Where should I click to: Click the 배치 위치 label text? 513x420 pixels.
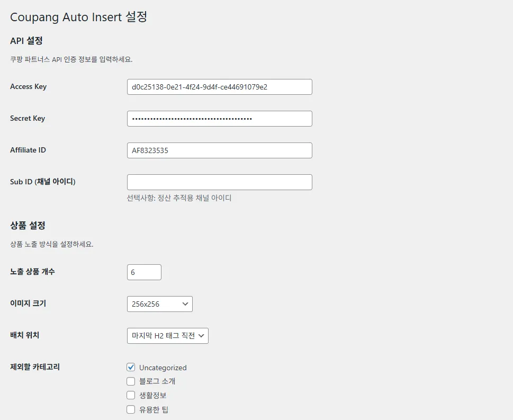point(25,335)
